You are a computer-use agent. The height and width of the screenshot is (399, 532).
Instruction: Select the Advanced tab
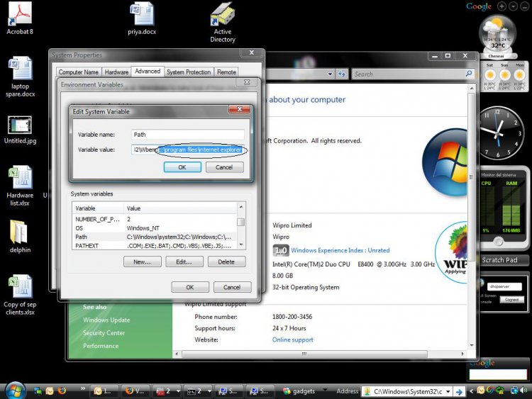(x=148, y=71)
